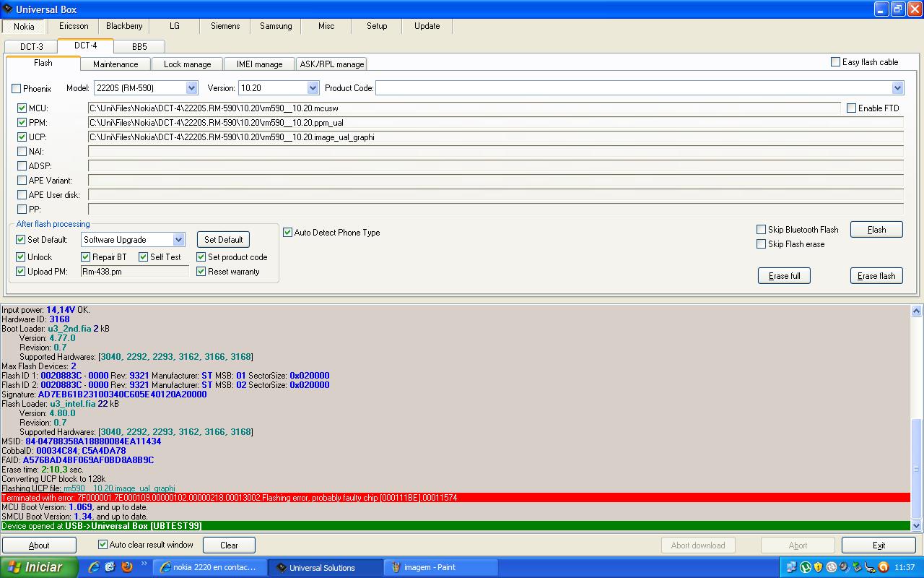Image resolution: width=924 pixels, height=578 pixels.
Task: Click the round sync arrows tray icon
Action: point(832,567)
